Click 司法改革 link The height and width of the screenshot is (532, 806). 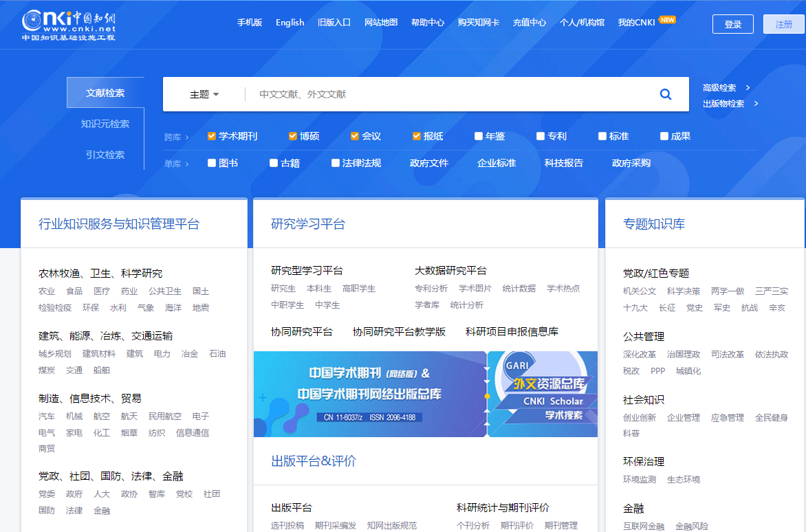(728, 355)
